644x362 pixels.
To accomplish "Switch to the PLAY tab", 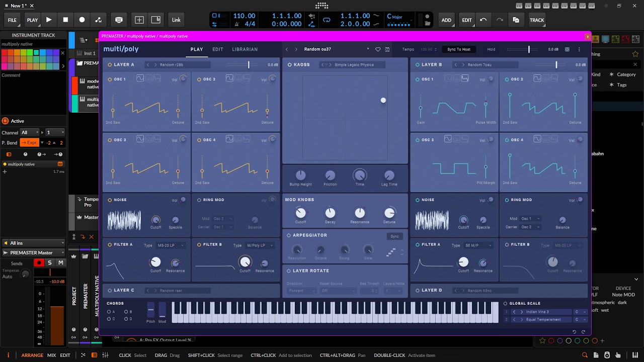I will pos(197,49).
